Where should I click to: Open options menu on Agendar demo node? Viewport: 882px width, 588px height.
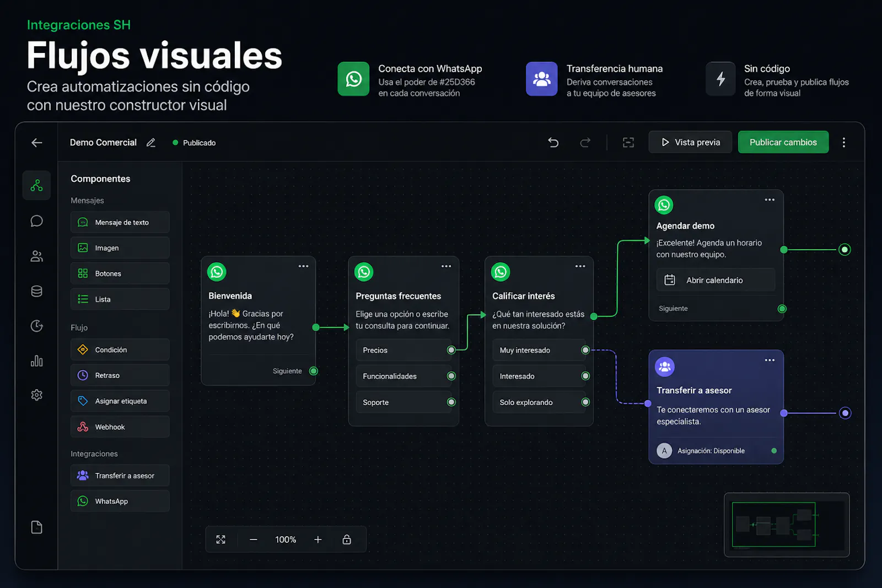(x=770, y=199)
